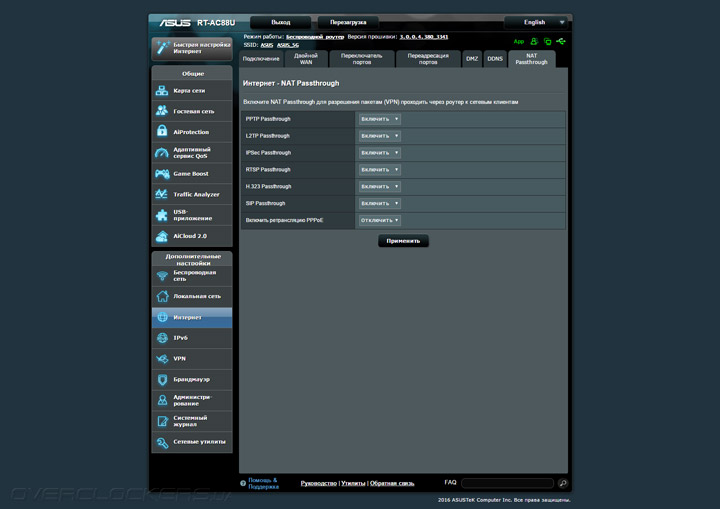Click the guest network people icon
This screenshot has width=720, height=509.
click(x=162, y=111)
